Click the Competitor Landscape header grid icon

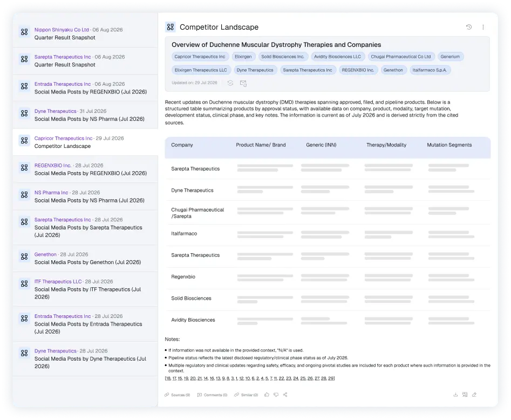tap(171, 27)
